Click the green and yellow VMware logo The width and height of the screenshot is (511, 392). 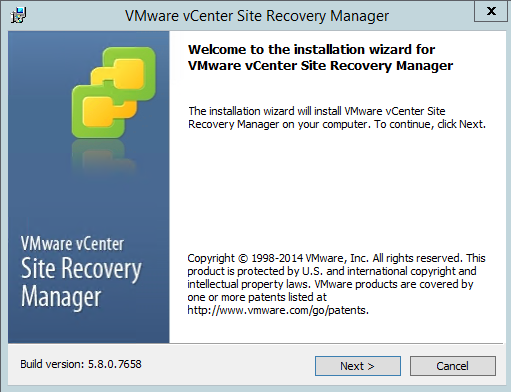coord(114,93)
